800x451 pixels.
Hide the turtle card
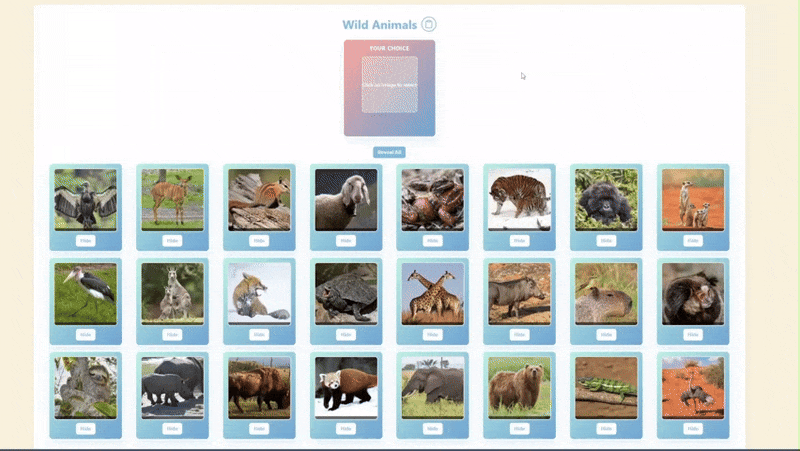pyautogui.click(x=346, y=335)
